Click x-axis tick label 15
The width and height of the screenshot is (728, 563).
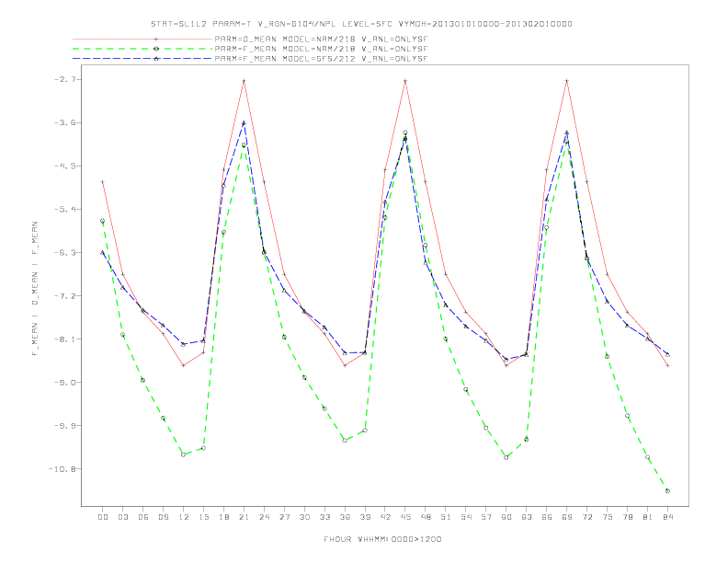[x=203, y=517]
